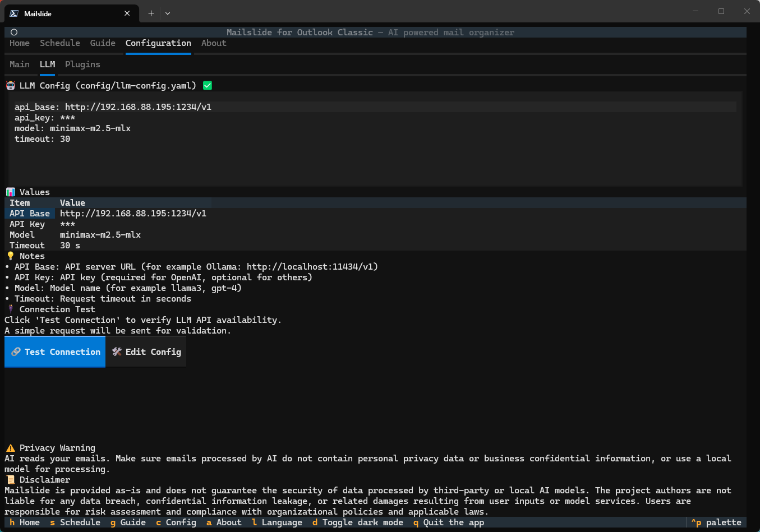The height and width of the screenshot is (532, 760).
Task: Switch to the Schedule tab
Action: tap(60, 43)
